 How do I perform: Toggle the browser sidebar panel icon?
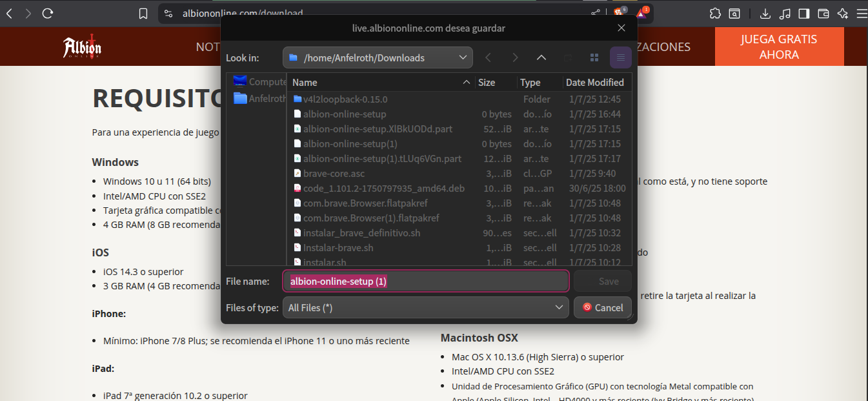point(804,14)
